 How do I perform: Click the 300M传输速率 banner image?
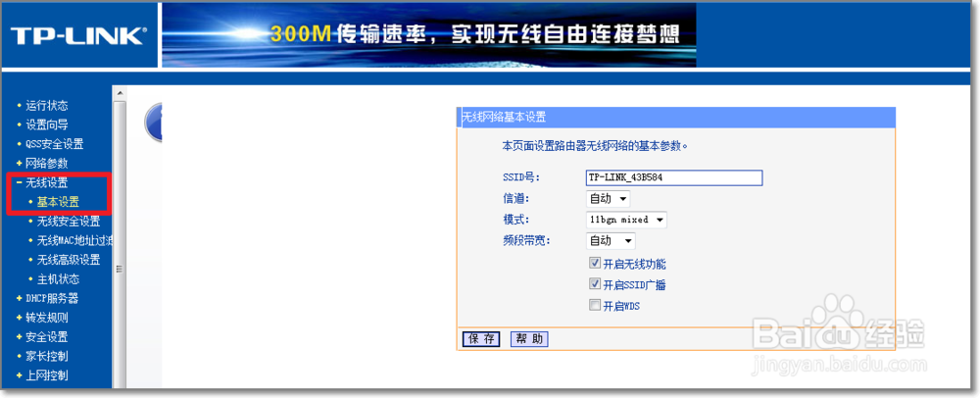pos(429,35)
